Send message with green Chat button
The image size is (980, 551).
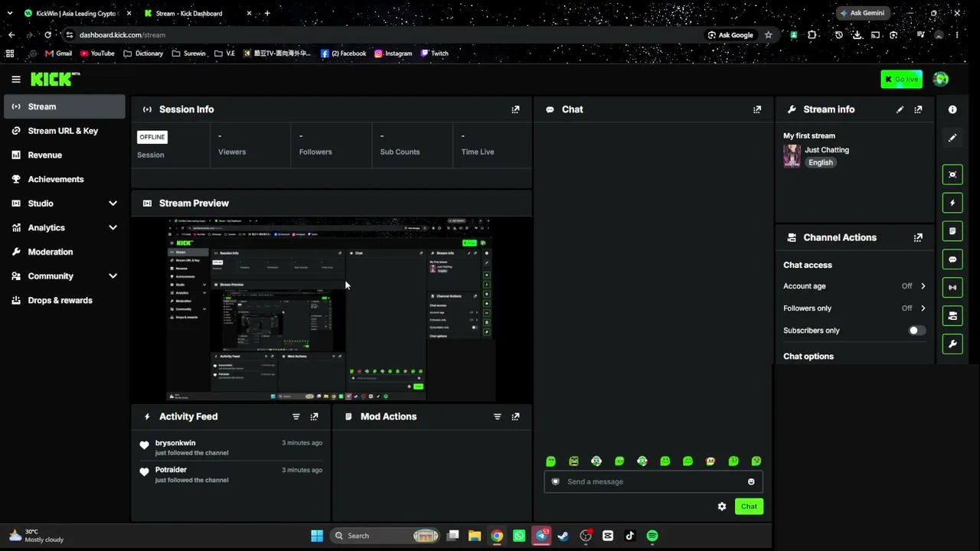click(749, 507)
